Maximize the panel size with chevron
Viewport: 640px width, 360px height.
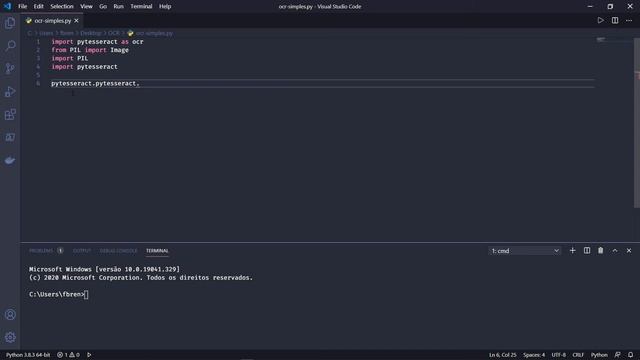click(615, 251)
